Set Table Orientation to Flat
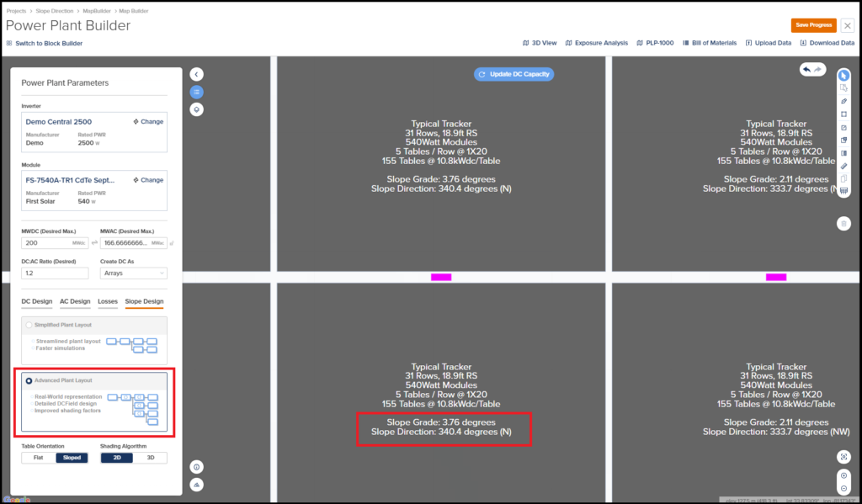 [x=39, y=457]
